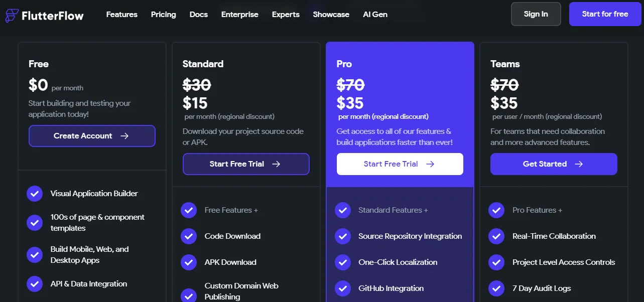Start Free Trial for the Pro plan

click(x=400, y=164)
